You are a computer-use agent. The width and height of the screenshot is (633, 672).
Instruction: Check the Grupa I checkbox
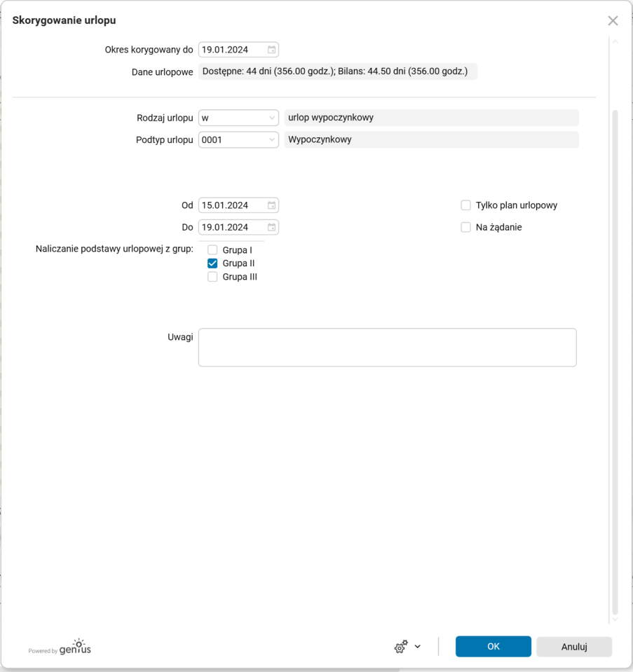(x=212, y=249)
